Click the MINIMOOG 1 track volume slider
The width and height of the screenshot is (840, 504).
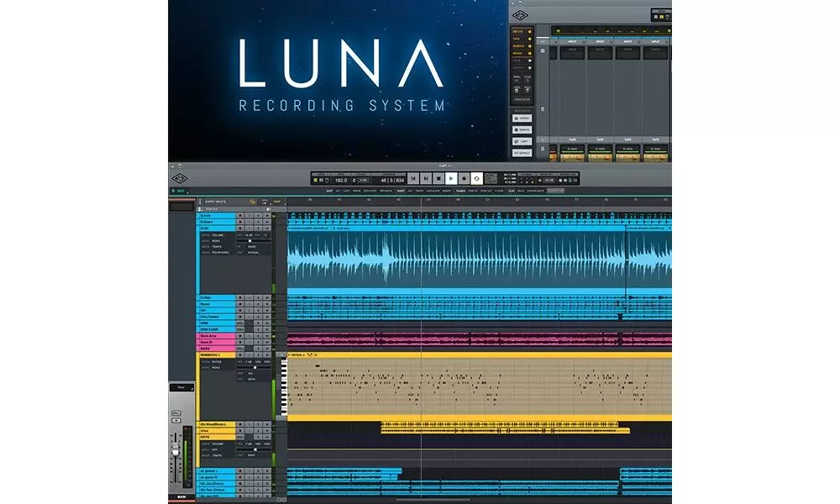254,367
